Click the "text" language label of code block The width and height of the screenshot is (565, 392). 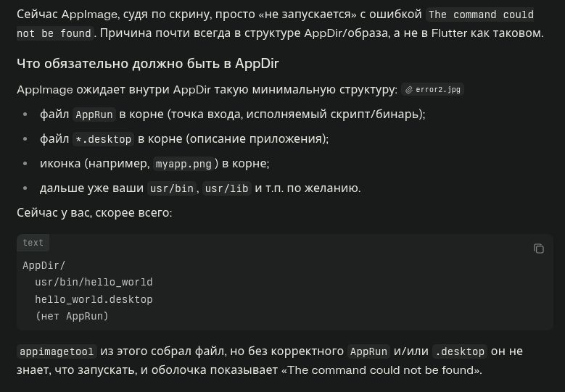[x=33, y=243]
